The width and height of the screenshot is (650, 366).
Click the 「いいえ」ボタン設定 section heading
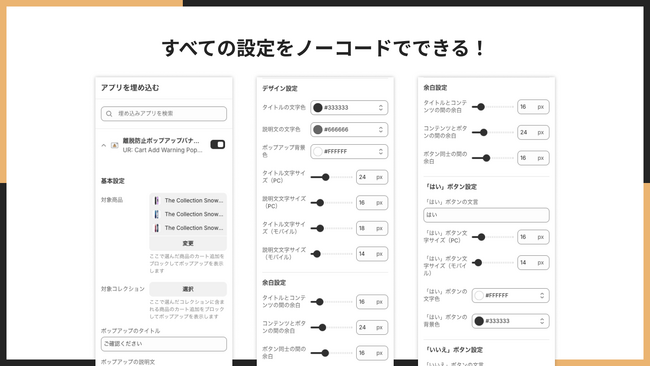coord(454,350)
